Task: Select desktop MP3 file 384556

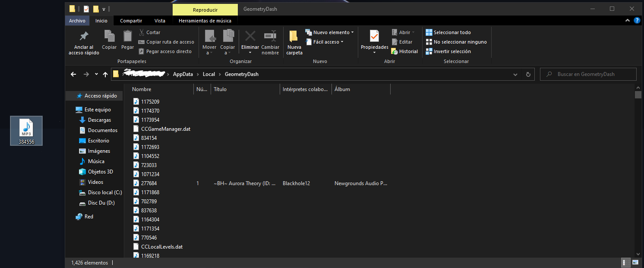Action: (26, 131)
